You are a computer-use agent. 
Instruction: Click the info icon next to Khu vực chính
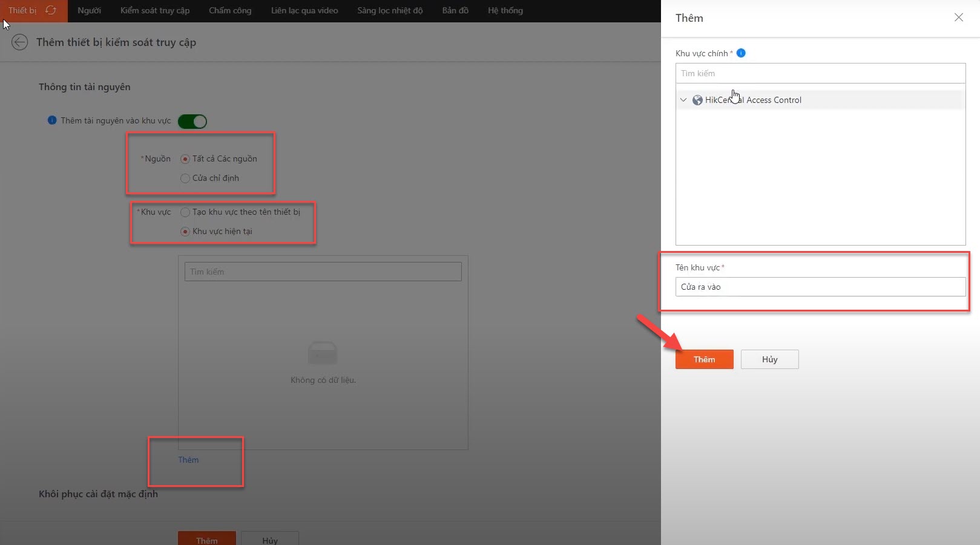tap(741, 53)
